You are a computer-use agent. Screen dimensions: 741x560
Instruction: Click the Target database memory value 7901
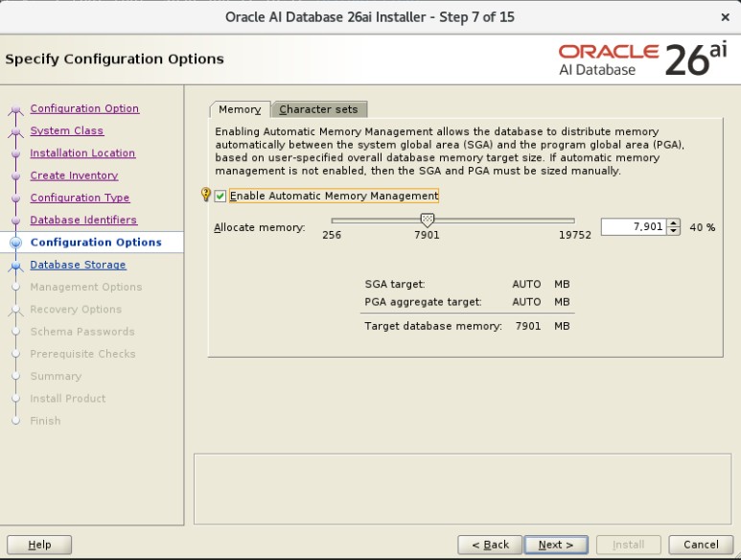(x=528, y=326)
